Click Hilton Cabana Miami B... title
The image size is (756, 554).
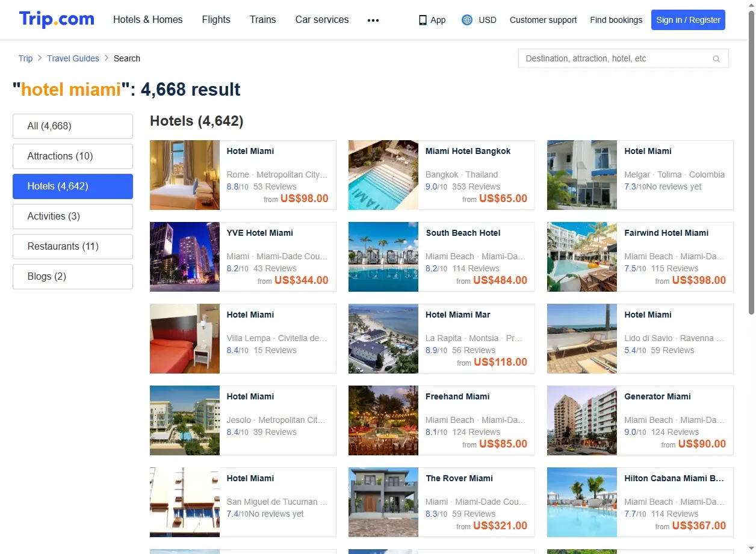pos(674,478)
